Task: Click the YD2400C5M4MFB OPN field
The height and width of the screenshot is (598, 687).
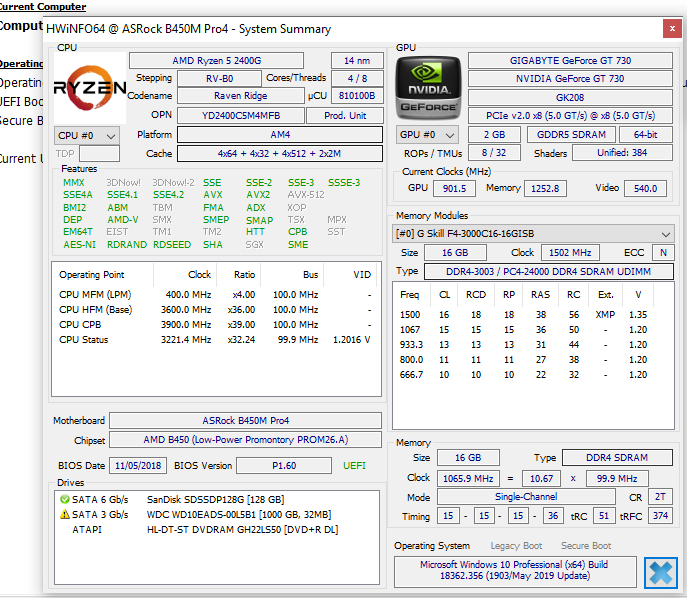Action: pyautogui.click(x=241, y=116)
